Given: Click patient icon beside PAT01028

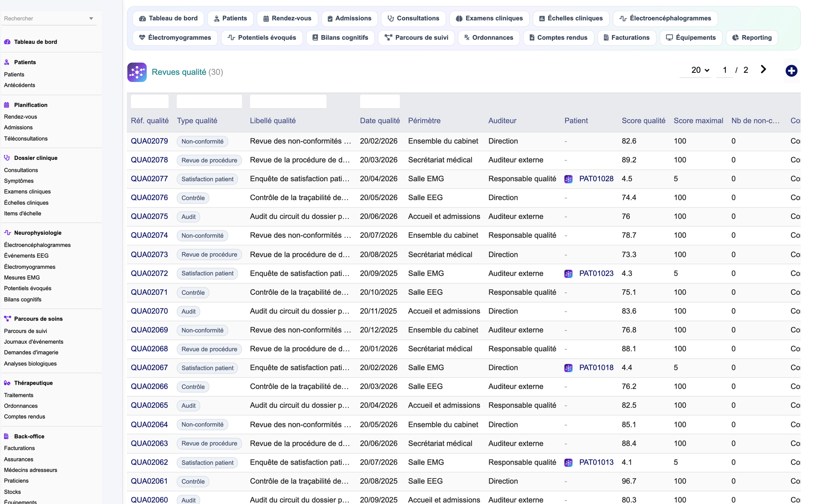Looking at the screenshot, I should tap(568, 179).
